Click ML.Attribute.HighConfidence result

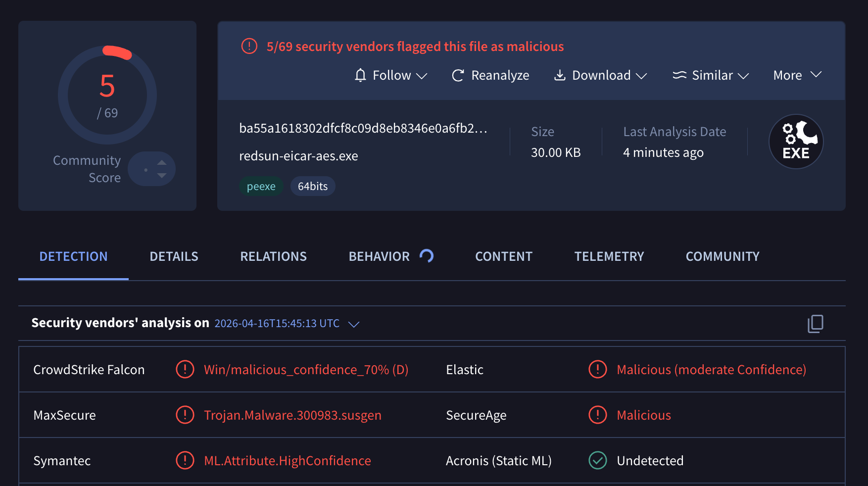pos(288,461)
